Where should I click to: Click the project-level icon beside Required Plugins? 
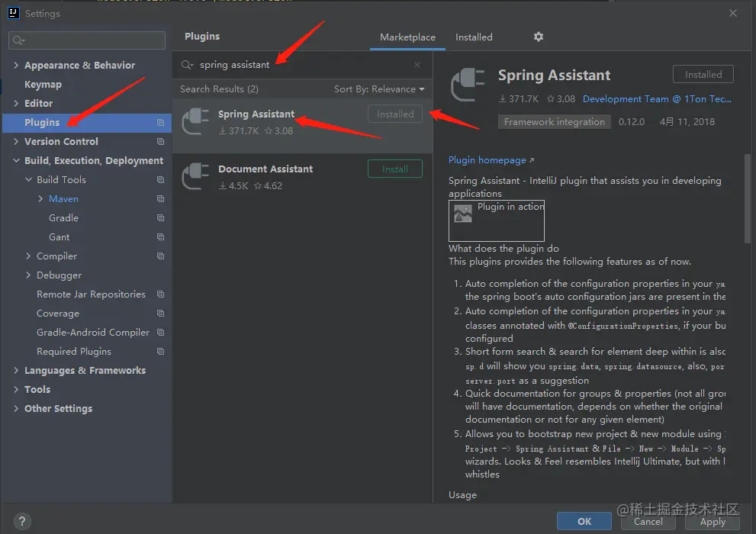coord(160,352)
